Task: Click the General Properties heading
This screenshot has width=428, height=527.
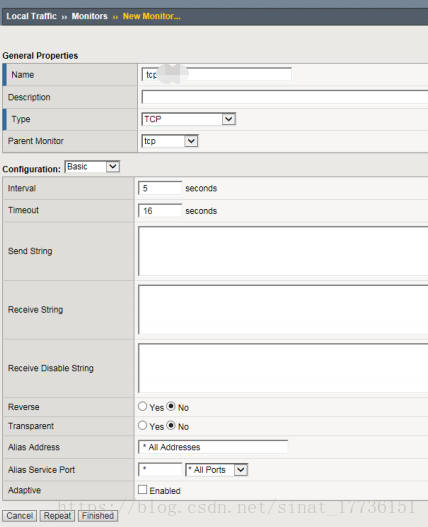Action: pyautogui.click(x=40, y=55)
